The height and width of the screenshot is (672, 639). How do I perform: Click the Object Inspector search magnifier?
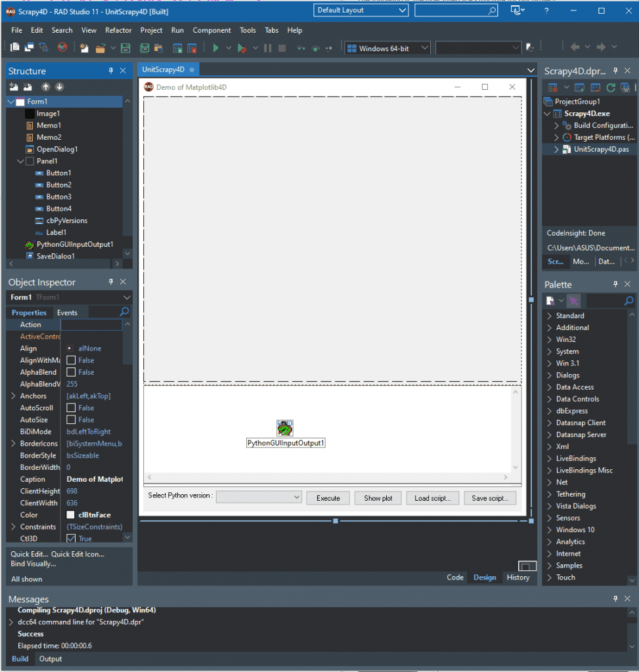pos(124,312)
